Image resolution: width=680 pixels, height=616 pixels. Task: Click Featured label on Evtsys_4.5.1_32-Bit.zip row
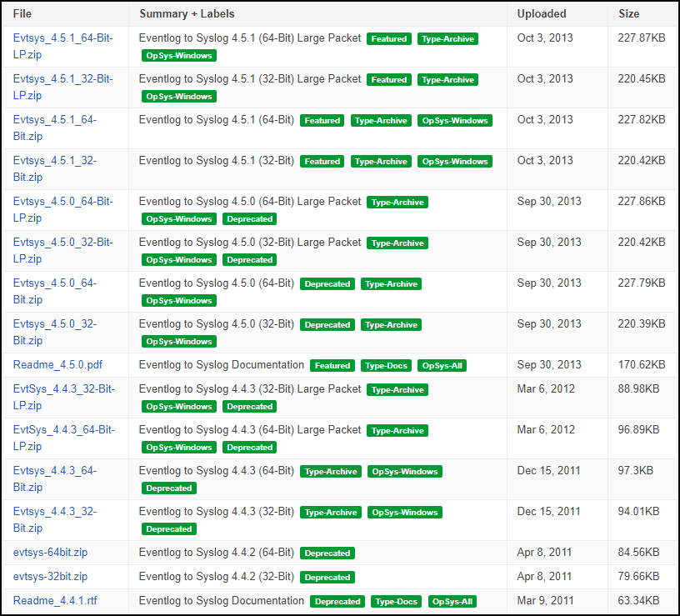point(322,162)
